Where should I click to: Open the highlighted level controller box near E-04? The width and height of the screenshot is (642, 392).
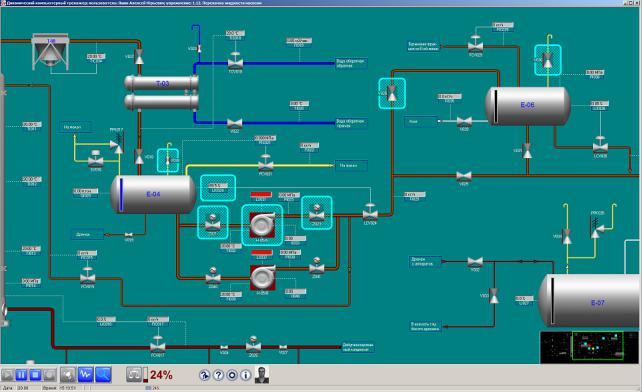click(x=217, y=188)
